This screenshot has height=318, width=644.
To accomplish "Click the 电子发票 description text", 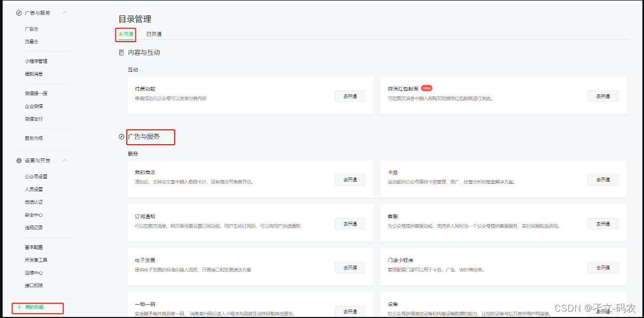I will click(x=193, y=270).
